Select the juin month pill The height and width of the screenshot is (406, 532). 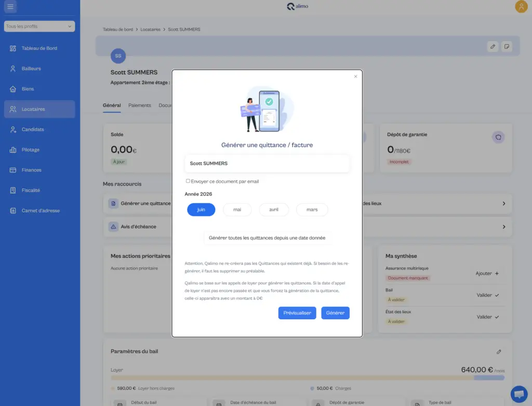pyautogui.click(x=201, y=210)
